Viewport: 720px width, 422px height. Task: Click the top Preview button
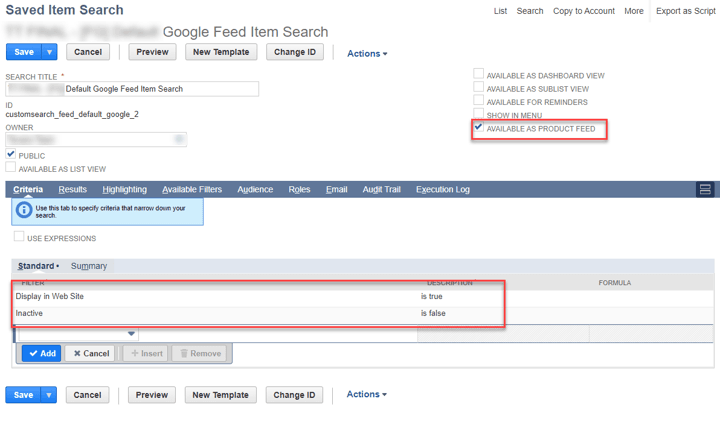152,52
